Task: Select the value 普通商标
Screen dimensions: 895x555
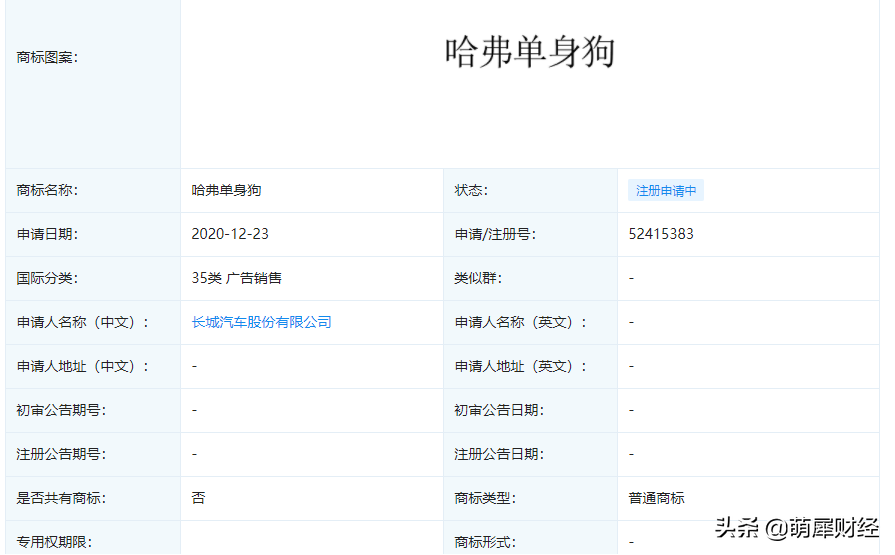Action: click(656, 498)
